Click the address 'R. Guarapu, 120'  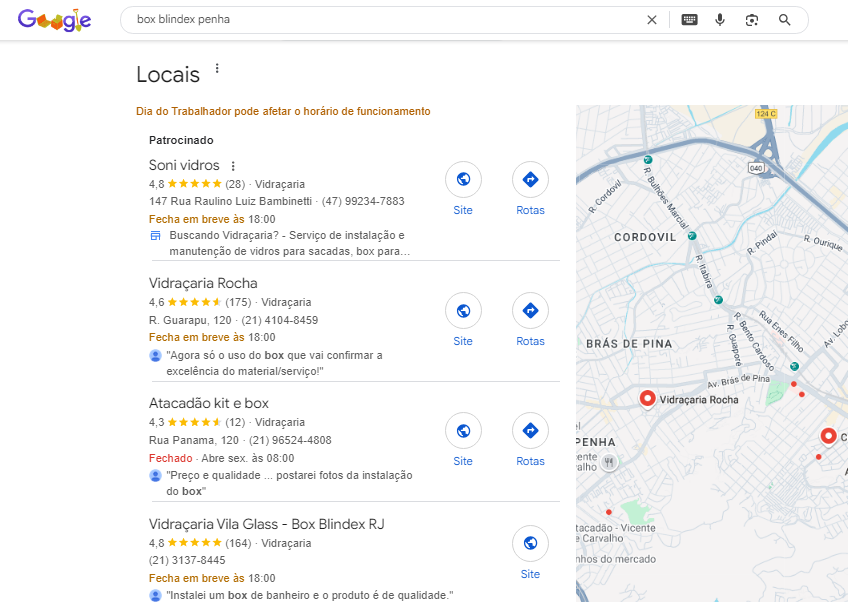[x=190, y=320]
